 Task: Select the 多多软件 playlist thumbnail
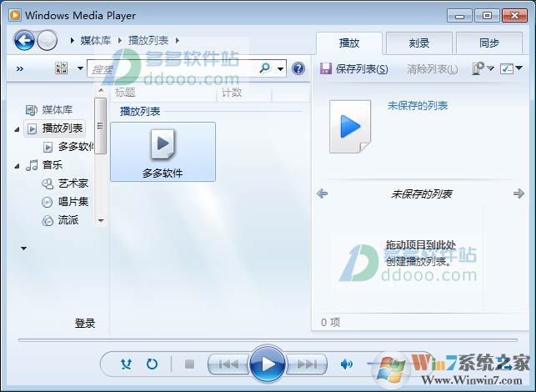pyautogui.click(x=163, y=152)
